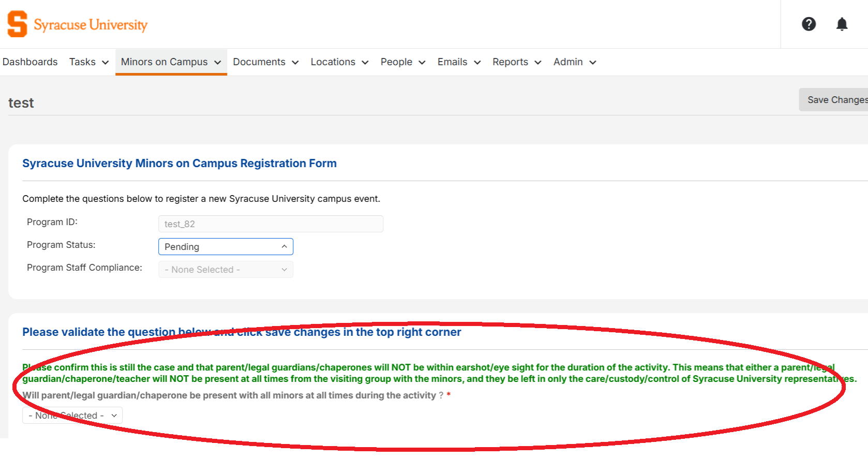Screen dimensions: 868x459
Task: Click the arrow beside Emails menu
Action: [477, 63]
